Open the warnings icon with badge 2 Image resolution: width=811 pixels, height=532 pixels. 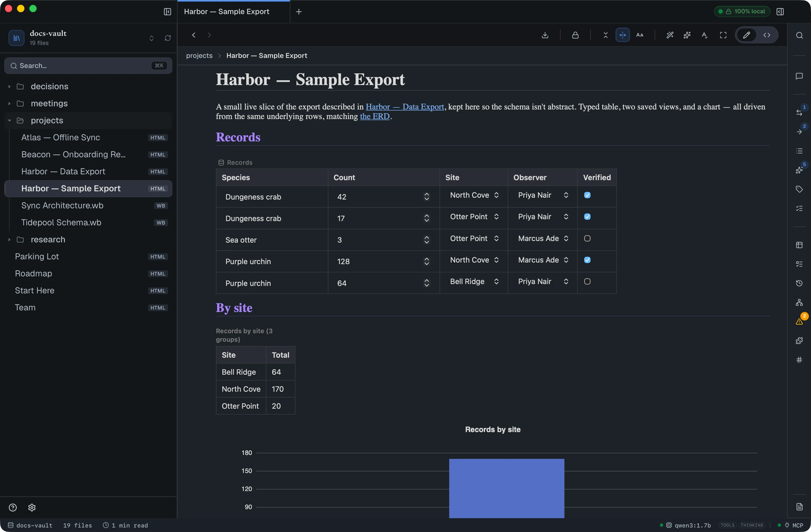coord(799,321)
